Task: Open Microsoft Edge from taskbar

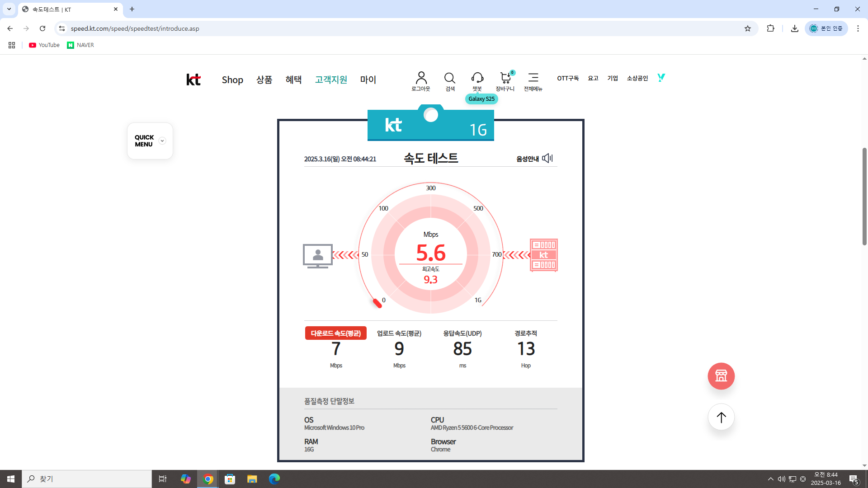Action: (274, 479)
